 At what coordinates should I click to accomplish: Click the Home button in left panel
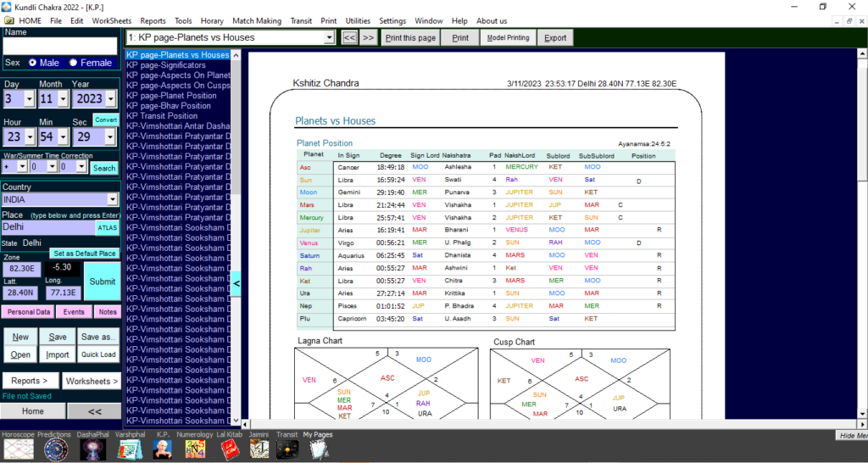33,411
